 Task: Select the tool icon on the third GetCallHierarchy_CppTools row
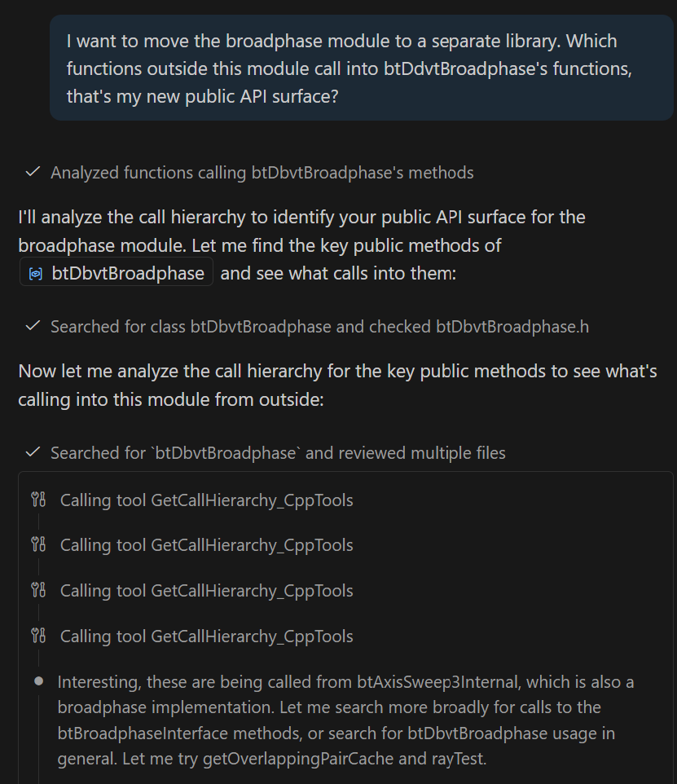(x=37, y=590)
